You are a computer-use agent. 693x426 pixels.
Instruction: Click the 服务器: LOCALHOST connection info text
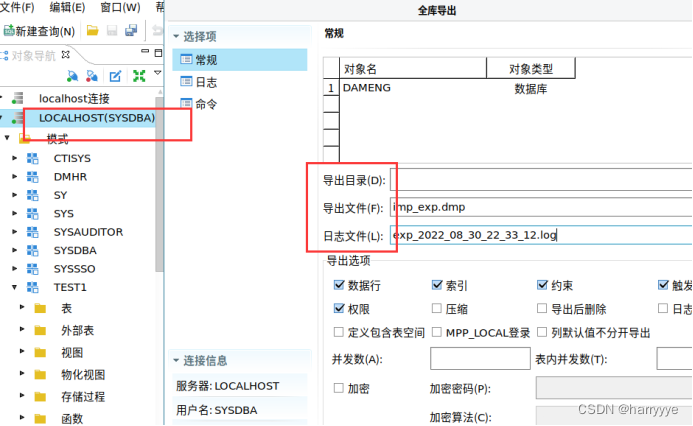(228, 386)
